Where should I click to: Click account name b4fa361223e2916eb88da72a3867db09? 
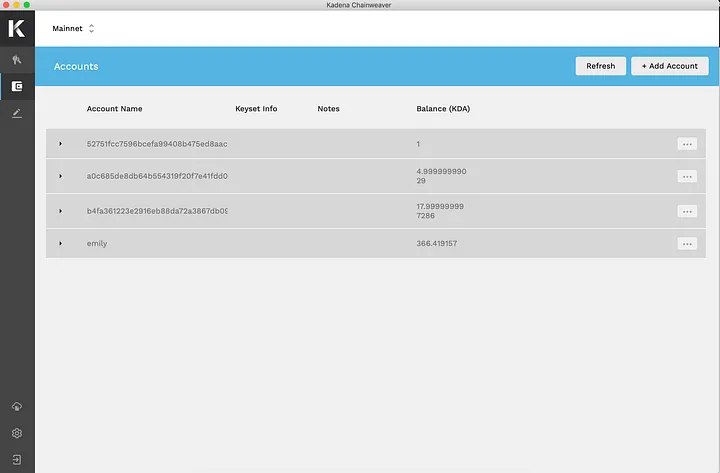point(157,211)
